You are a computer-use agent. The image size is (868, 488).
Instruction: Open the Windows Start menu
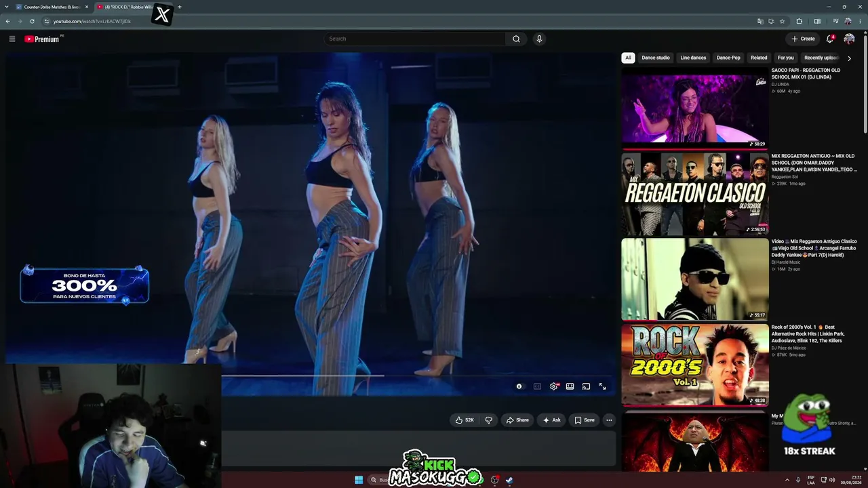pos(359,480)
